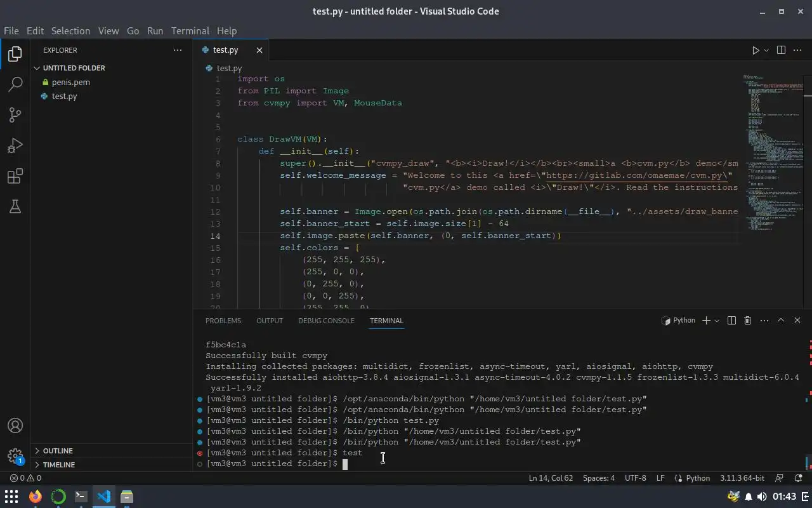The height and width of the screenshot is (508, 812).
Task: Open the feedback icon in status bar
Action: 780,478
